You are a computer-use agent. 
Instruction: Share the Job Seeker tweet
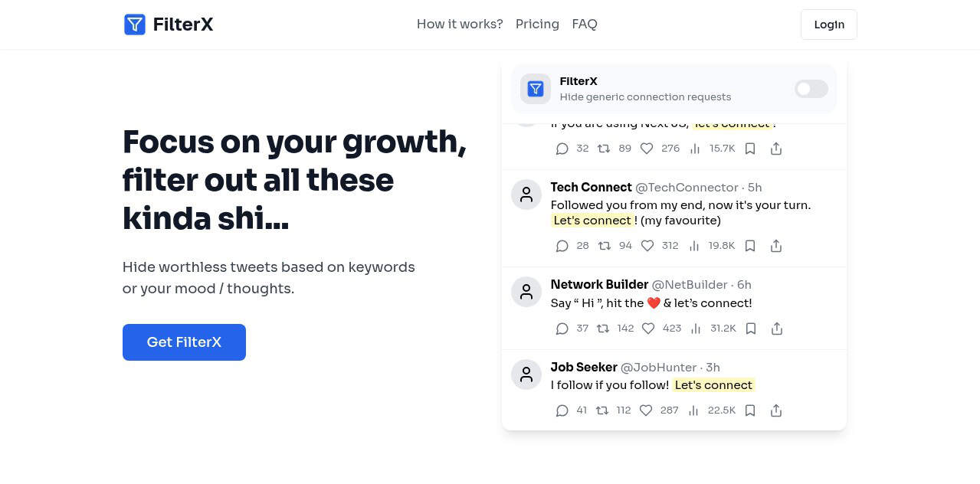coord(776,410)
